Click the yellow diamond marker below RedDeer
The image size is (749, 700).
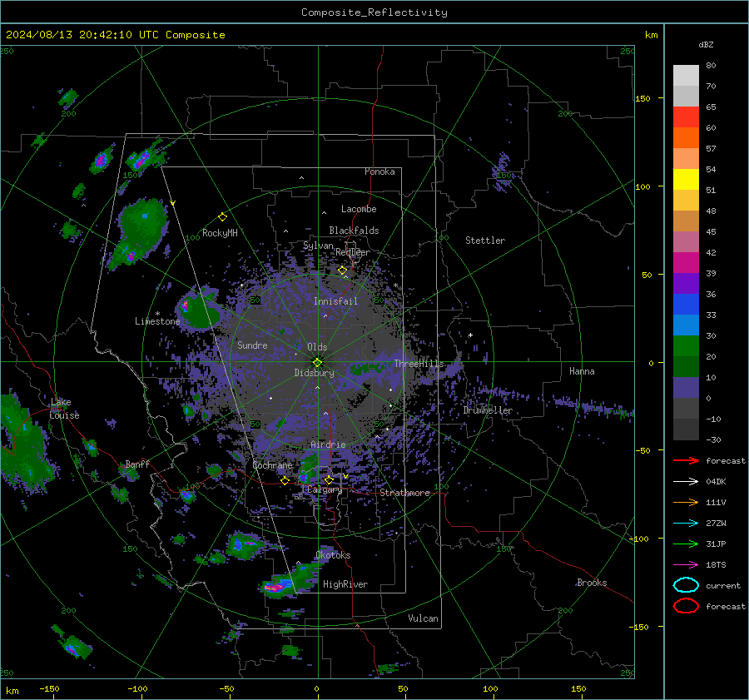pyautogui.click(x=343, y=271)
